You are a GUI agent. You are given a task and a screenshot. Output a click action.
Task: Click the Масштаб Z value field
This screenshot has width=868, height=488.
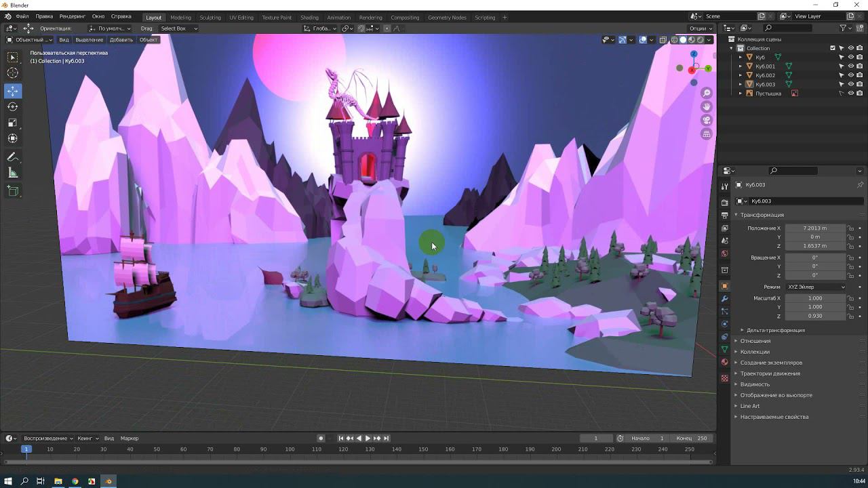pos(816,316)
